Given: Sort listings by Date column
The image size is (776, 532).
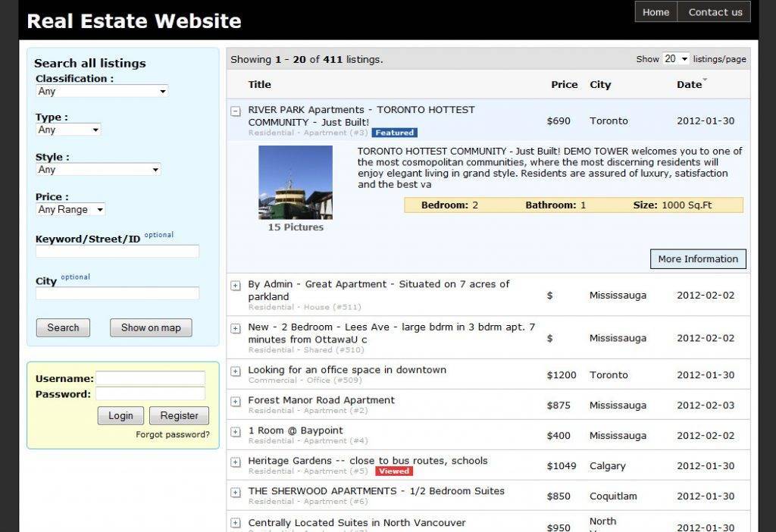Looking at the screenshot, I should (690, 85).
